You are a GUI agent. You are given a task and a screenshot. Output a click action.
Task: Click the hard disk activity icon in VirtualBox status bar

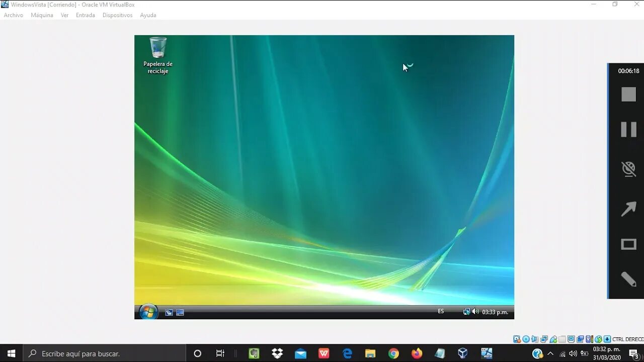[x=516, y=339]
